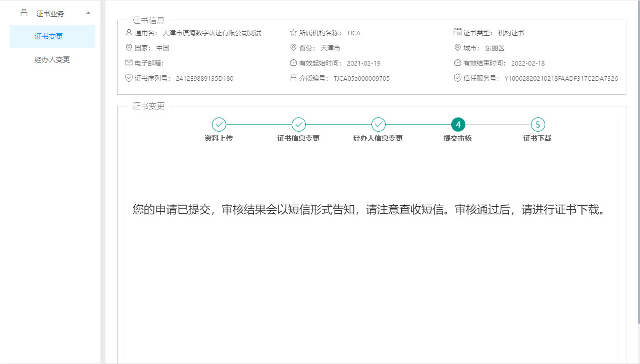Open 经办人变更 in the sidebar
The width and height of the screenshot is (640, 364).
pyautogui.click(x=52, y=59)
